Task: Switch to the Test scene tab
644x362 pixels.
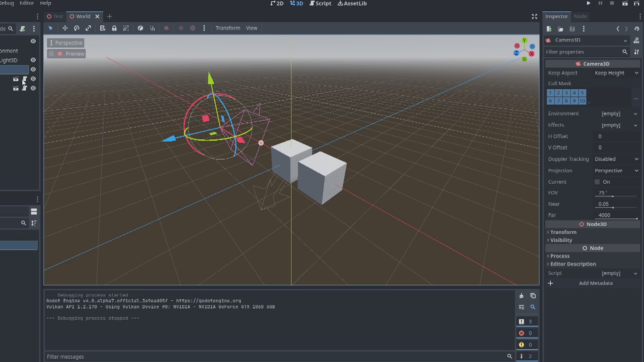Action: [x=58, y=16]
